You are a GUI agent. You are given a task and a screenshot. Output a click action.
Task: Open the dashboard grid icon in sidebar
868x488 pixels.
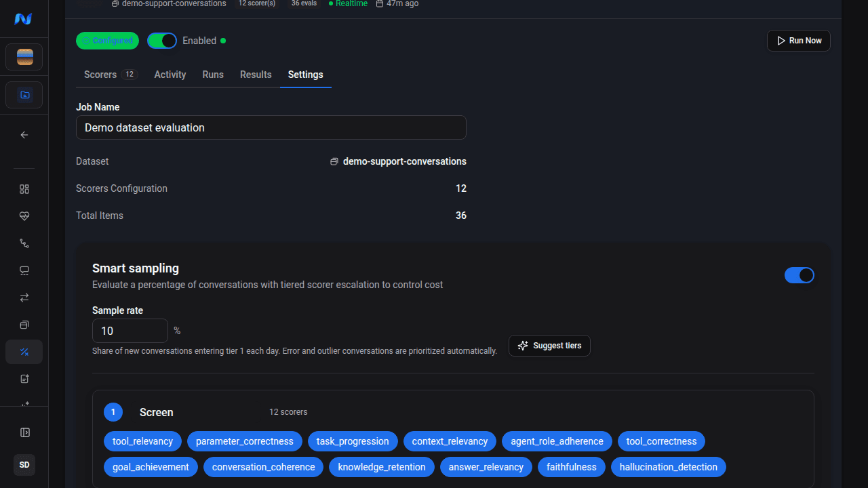point(24,189)
